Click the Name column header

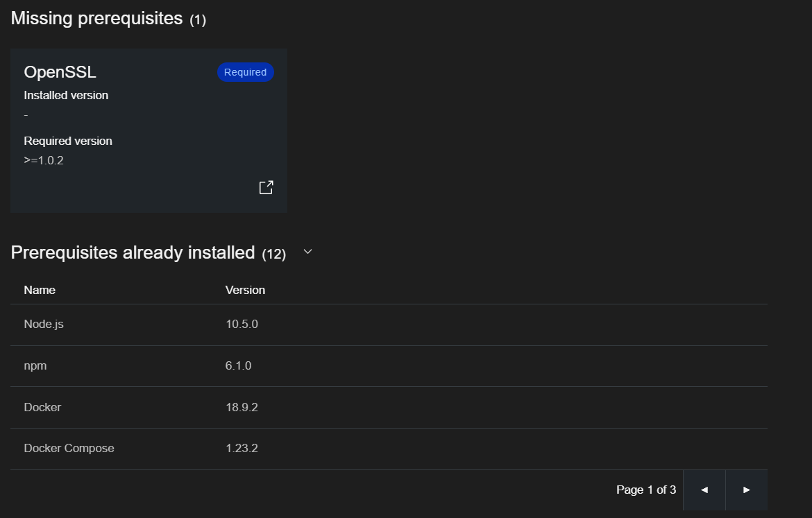(x=39, y=290)
